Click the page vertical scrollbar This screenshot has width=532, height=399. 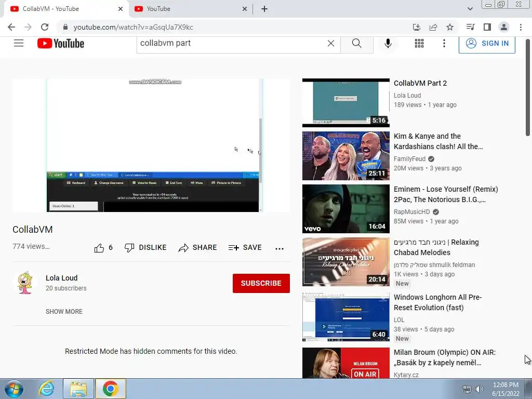(528, 87)
